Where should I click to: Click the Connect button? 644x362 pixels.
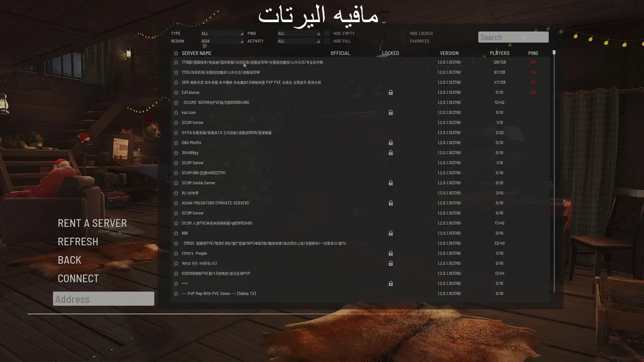78,279
